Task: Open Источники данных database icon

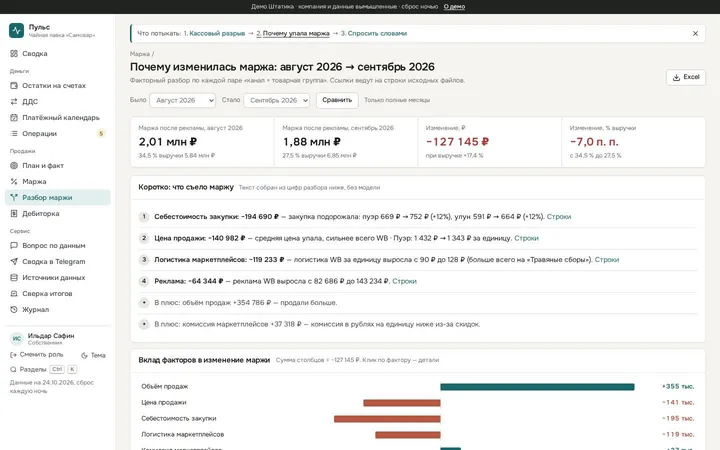Action: pos(14,277)
